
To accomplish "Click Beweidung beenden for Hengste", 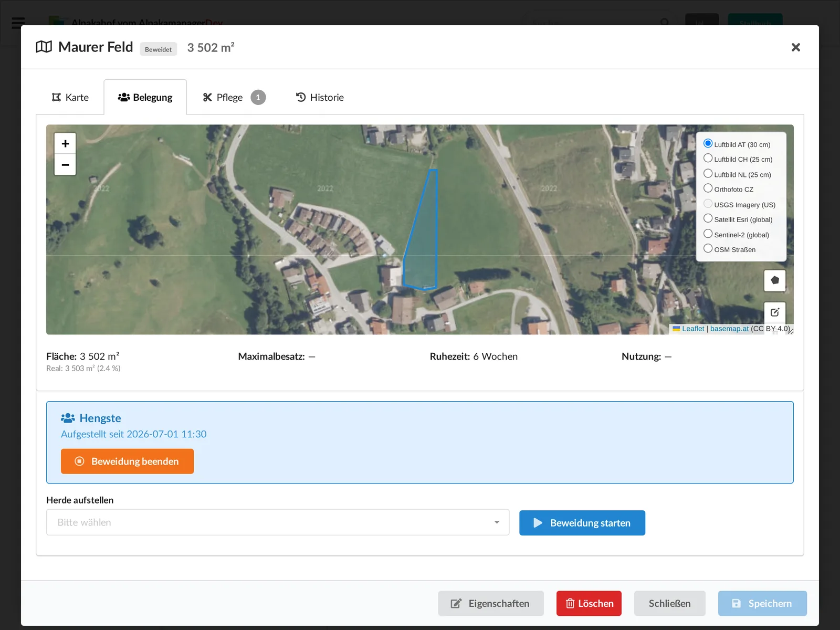I will pyautogui.click(x=127, y=461).
